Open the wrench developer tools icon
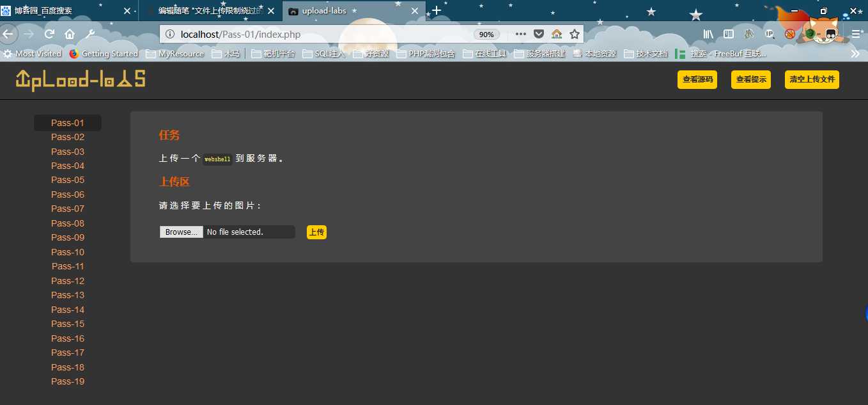Viewport: 868px width, 405px height. (x=91, y=34)
